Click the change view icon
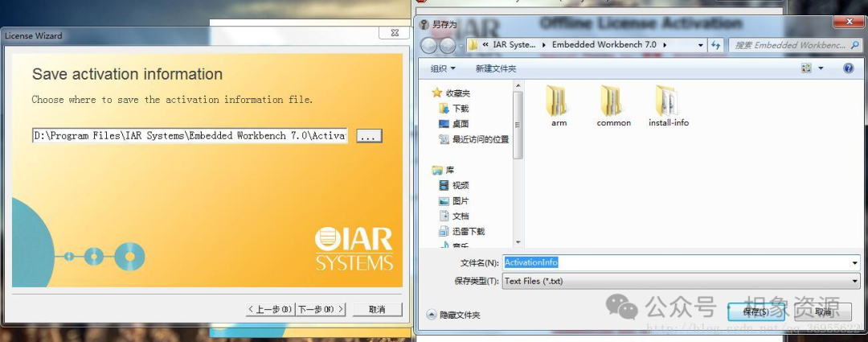The width and height of the screenshot is (868, 342). click(806, 68)
